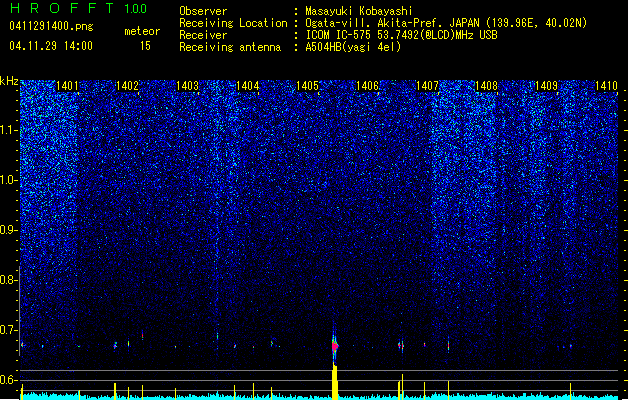
Task: Click the ICOM IC-575 receiver text
Action: pyautogui.click(x=402, y=35)
